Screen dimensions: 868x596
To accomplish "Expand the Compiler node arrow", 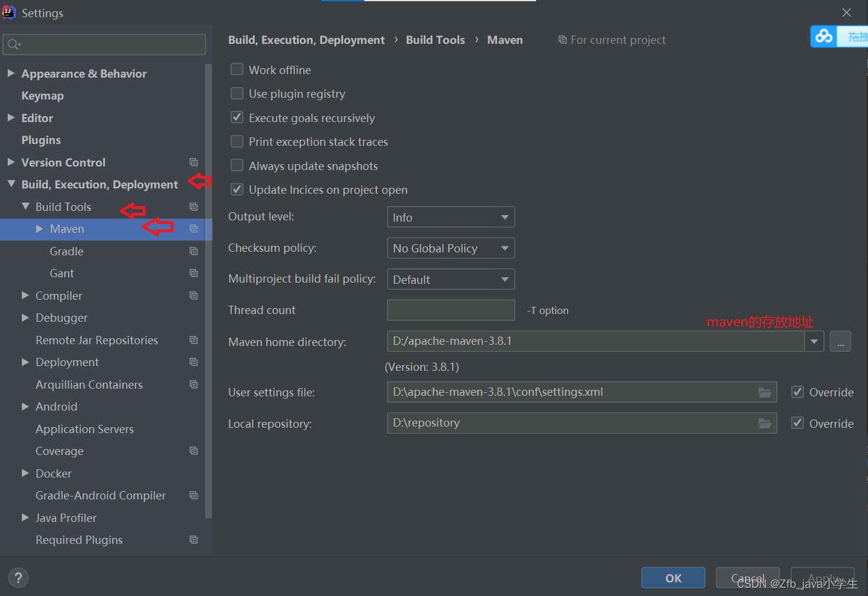I will (25, 295).
